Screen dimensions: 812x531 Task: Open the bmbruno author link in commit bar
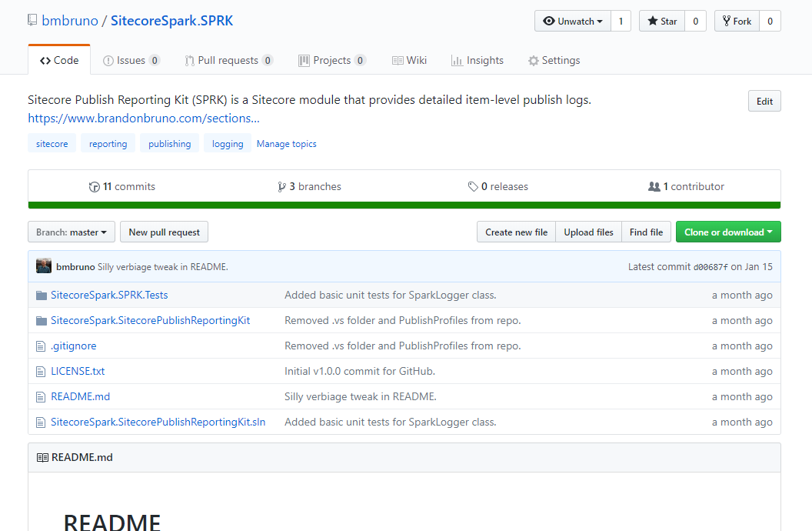[75, 267]
